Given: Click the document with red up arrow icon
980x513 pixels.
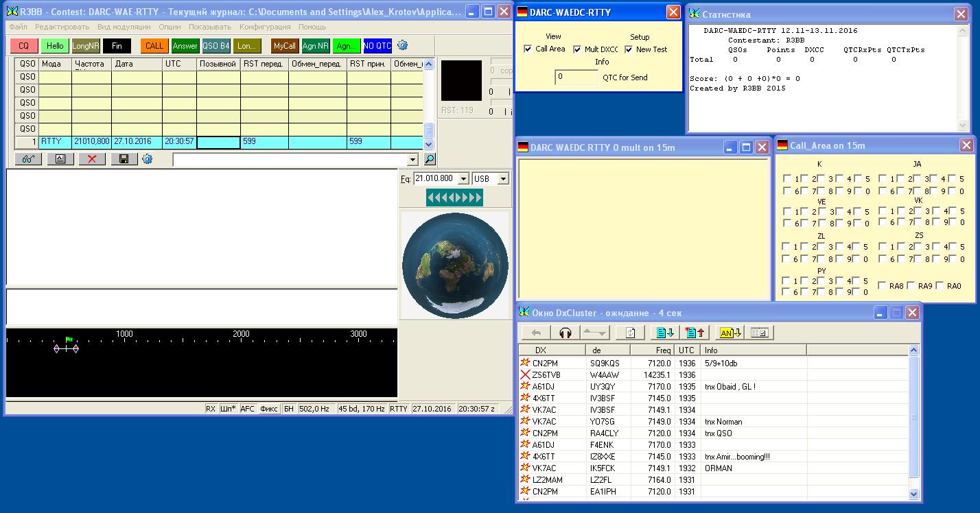Looking at the screenshot, I should [695, 333].
